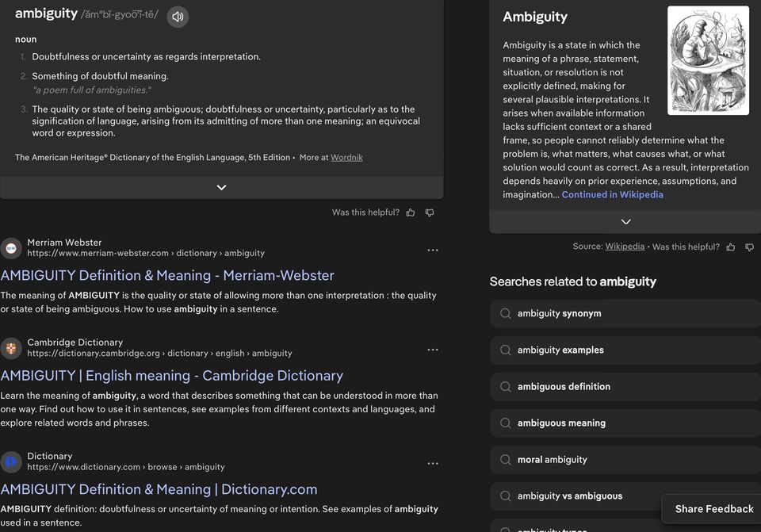Click the Merriam Webster favicon
Screen dimensions: 761x532
(x=10, y=248)
